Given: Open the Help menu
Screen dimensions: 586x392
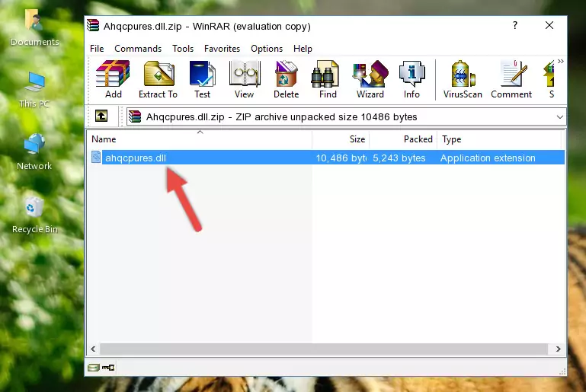Looking at the screenshot, I should pyautogui.click(x=303, y=49).
